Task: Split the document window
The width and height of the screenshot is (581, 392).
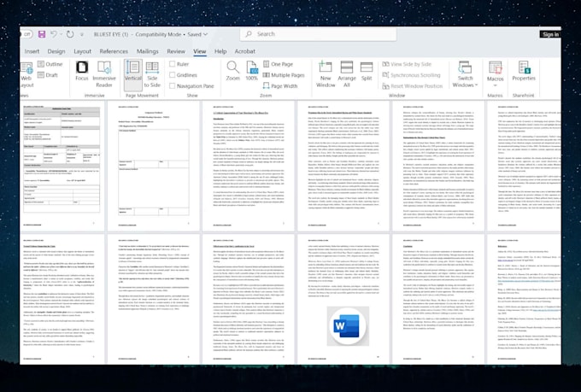Action: [x=367, y=71]
